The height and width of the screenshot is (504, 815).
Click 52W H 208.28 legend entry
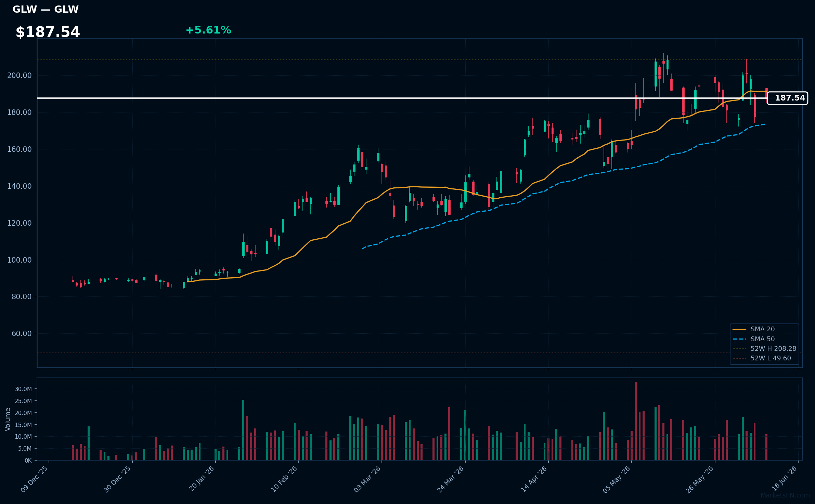764,349
